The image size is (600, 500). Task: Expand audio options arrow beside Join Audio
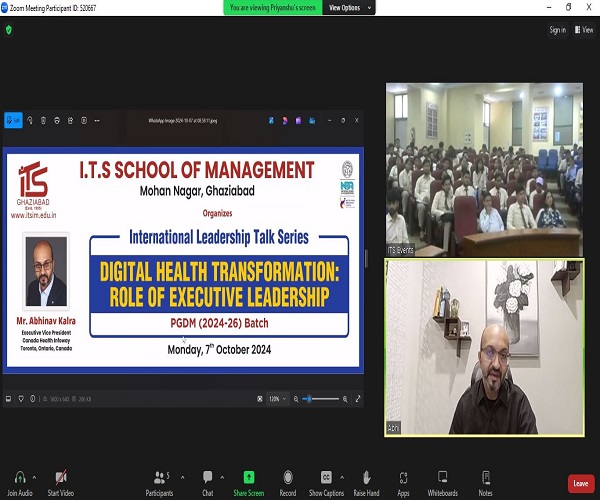pyautogui.click(x=34, y=477)
